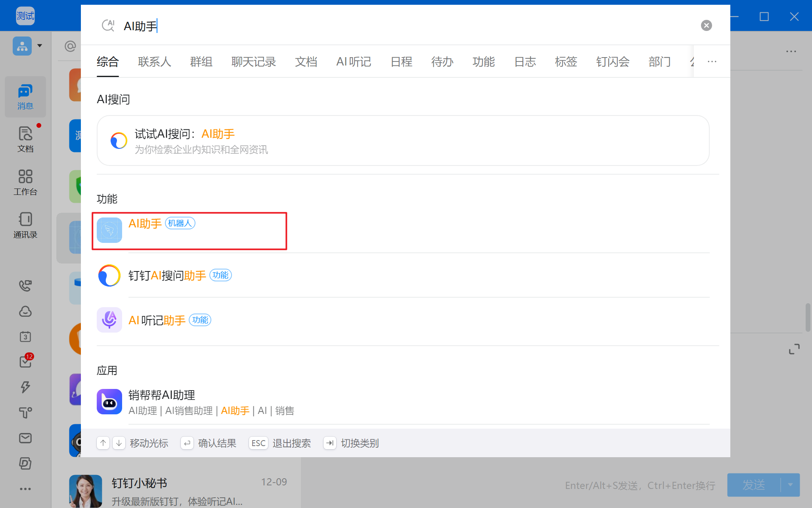Screen dimensions: 812x508
Task: Click in the search input field
Action: pos(357,26)
